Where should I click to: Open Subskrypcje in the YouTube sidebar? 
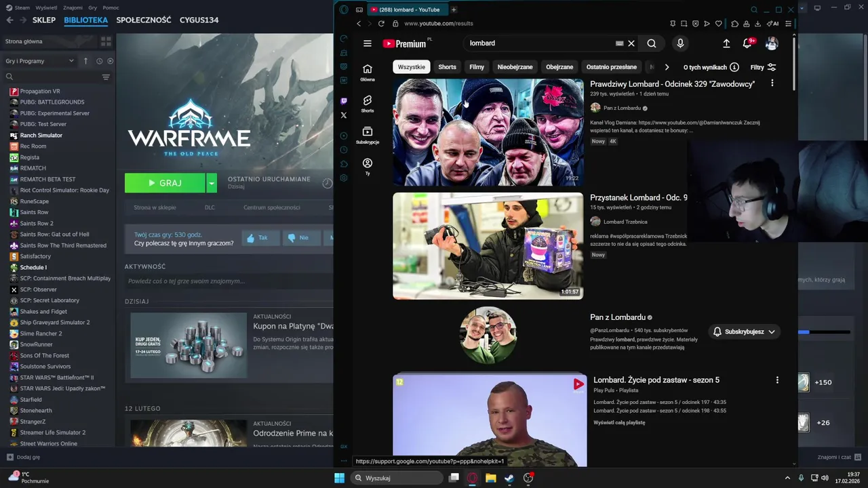pos(368,135)
